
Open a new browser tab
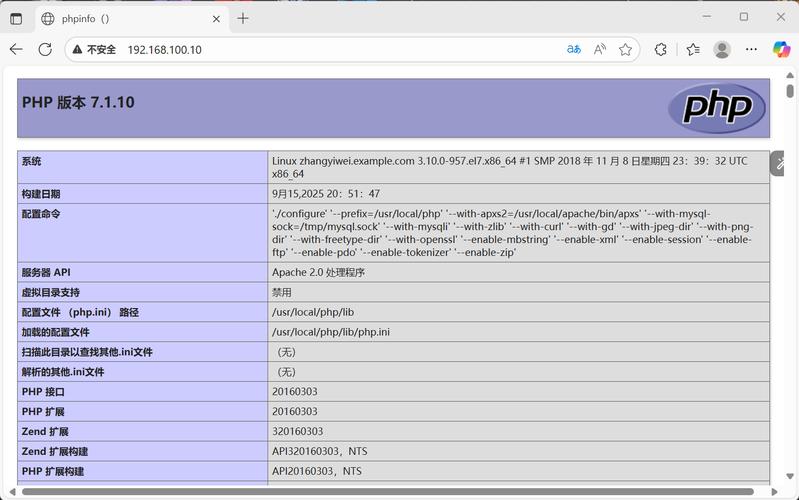(243, 19)
